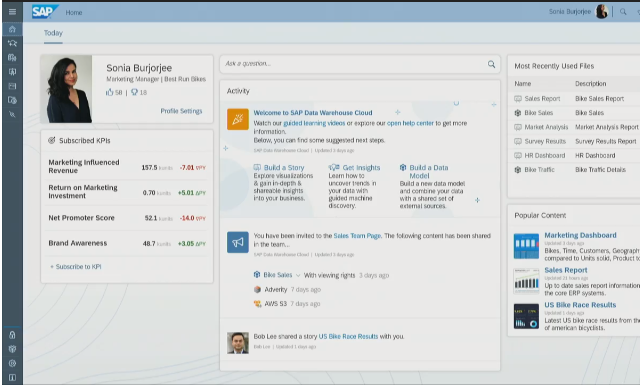Click the thumbs-up likes icon showing 58

coord(109,92)
